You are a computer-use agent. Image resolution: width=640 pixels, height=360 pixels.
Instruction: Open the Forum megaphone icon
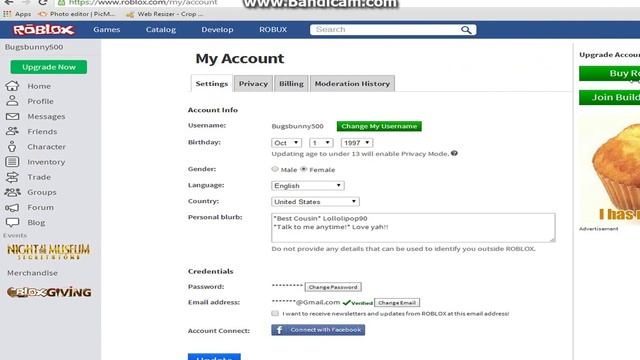click(x=12, y=207)
